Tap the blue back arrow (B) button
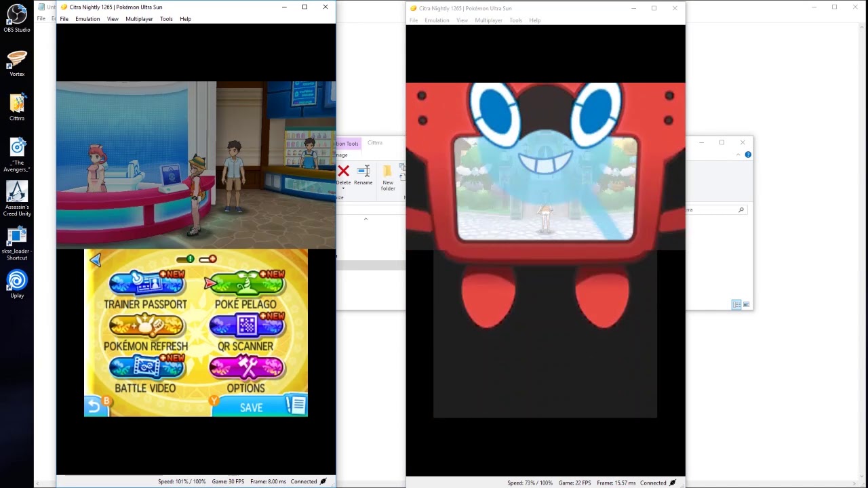868x488 pixels. (96, 405)
